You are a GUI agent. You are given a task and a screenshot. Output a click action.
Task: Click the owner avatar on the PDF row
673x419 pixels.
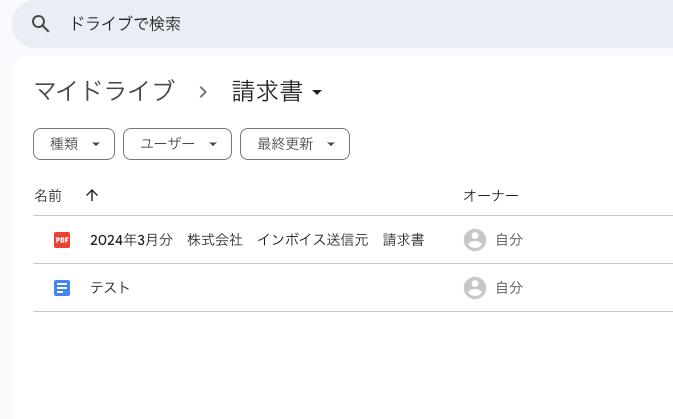[475, 240]
